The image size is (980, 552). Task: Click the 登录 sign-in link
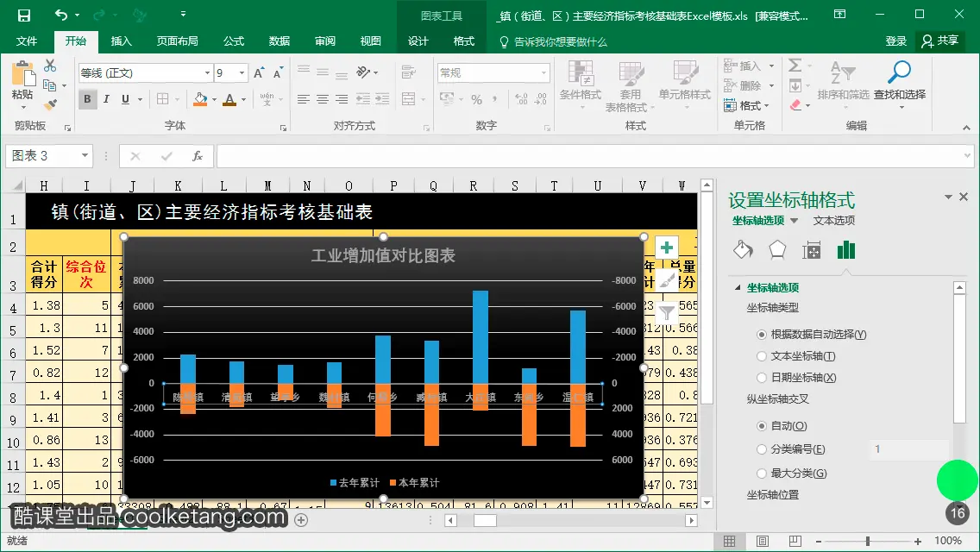point(895,41)
